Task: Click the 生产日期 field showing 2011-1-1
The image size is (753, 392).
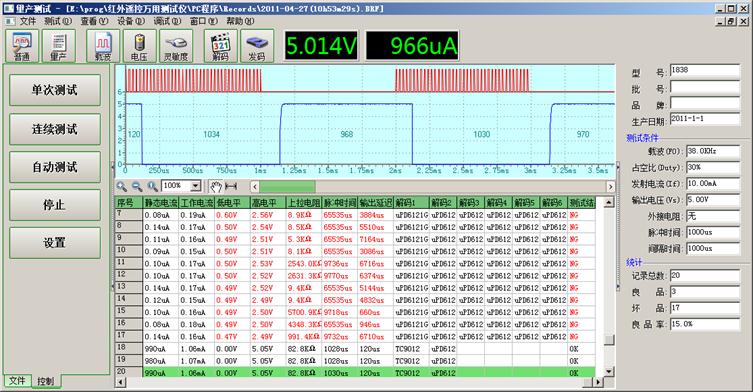Action: coord(705,119)
